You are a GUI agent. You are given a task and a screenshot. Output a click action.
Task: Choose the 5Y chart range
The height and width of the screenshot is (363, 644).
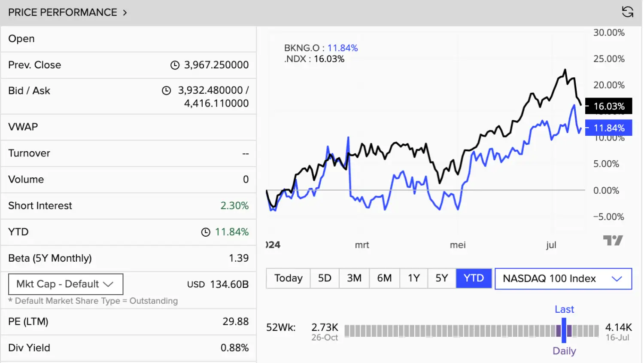point(442,278)
